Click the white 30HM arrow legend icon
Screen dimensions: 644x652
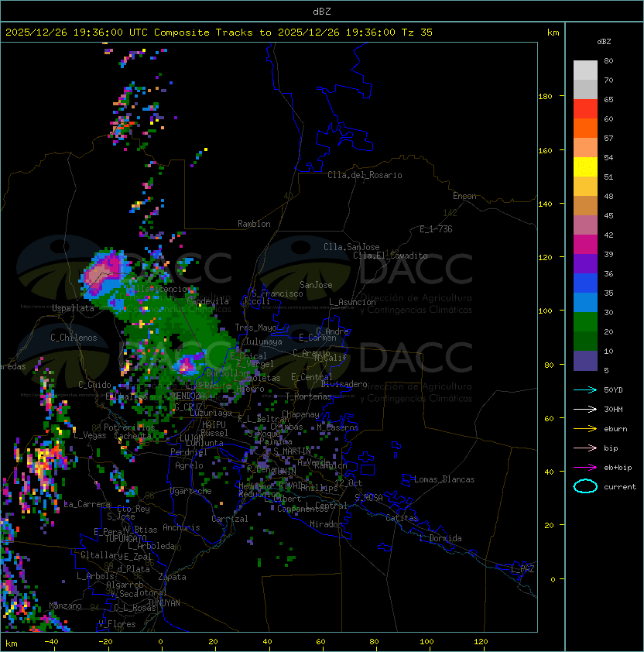[585, 410]
